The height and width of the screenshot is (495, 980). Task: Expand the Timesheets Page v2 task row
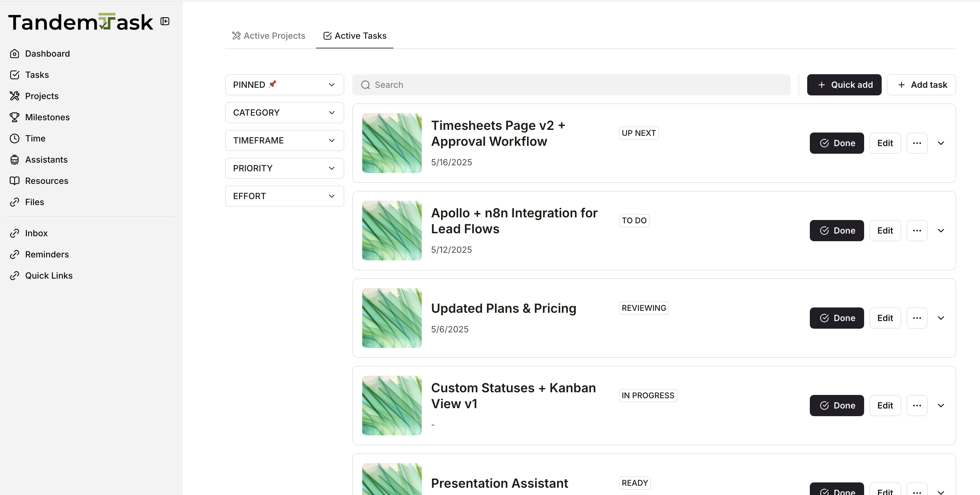[x=941, y=143]
